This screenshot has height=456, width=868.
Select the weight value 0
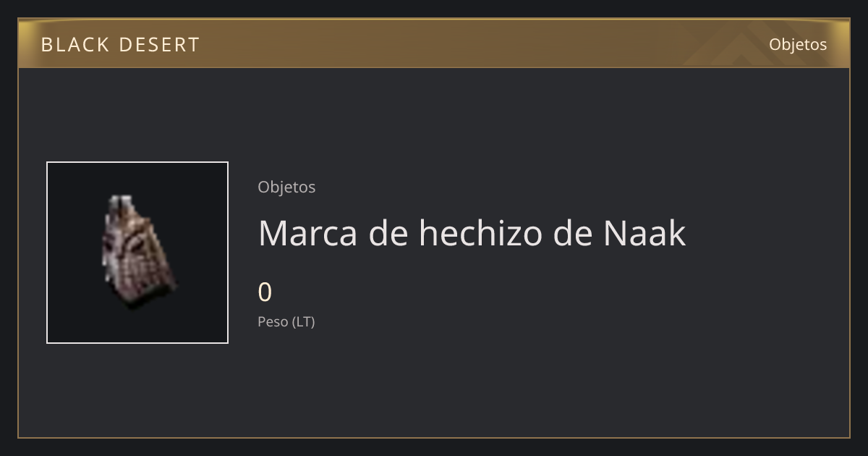tap(265, 292)
